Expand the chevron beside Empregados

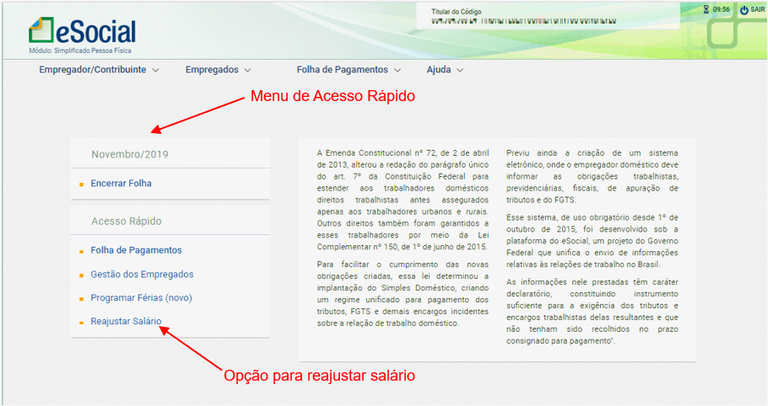(247, 71)
